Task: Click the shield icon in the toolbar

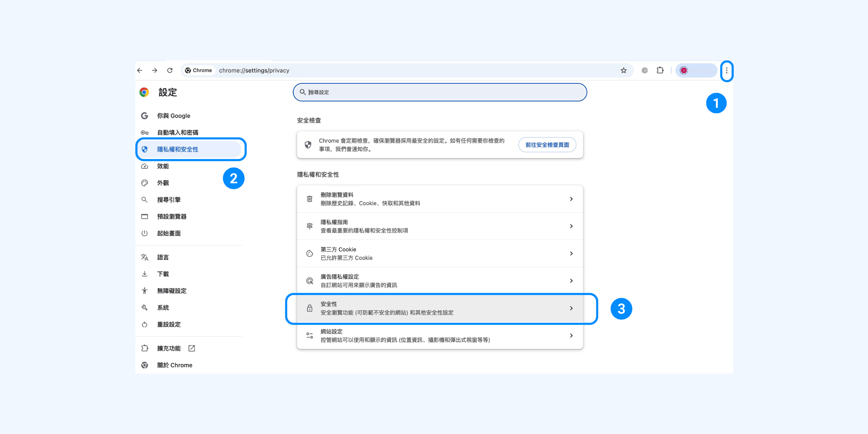Action: pyautogui.click(x=644, y=71)
